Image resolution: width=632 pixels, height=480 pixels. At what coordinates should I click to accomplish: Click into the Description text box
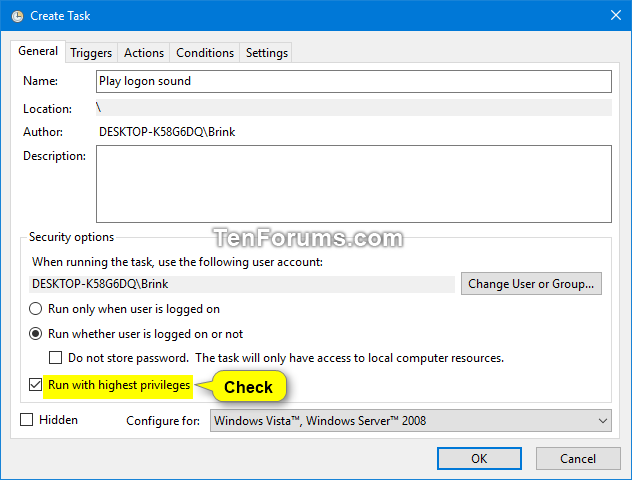[353, 184]
